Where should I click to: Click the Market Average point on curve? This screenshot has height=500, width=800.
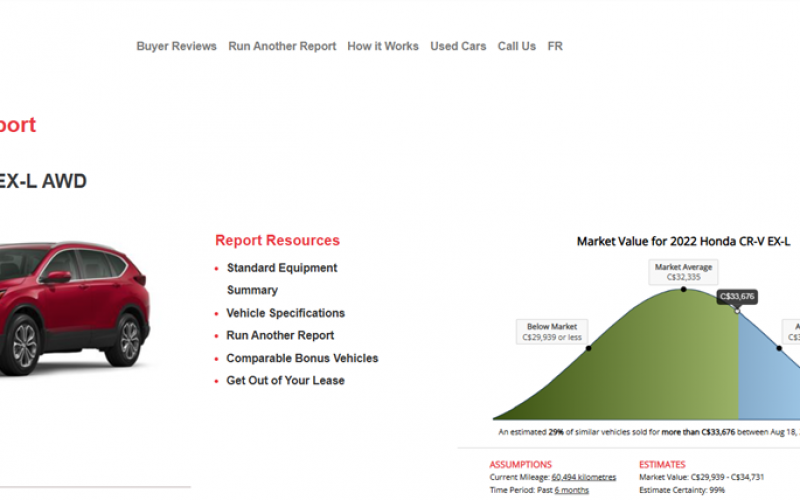click(x=684, y=289)
